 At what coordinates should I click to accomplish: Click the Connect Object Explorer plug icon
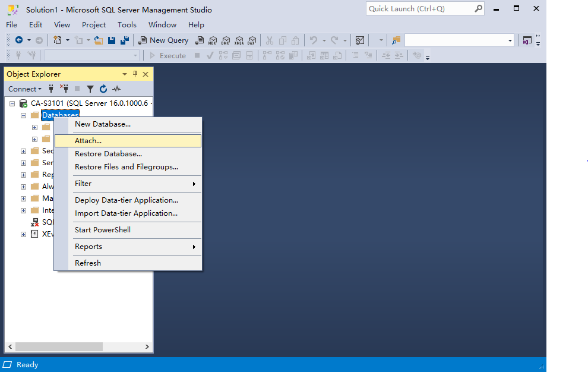[x=52, y=89]
